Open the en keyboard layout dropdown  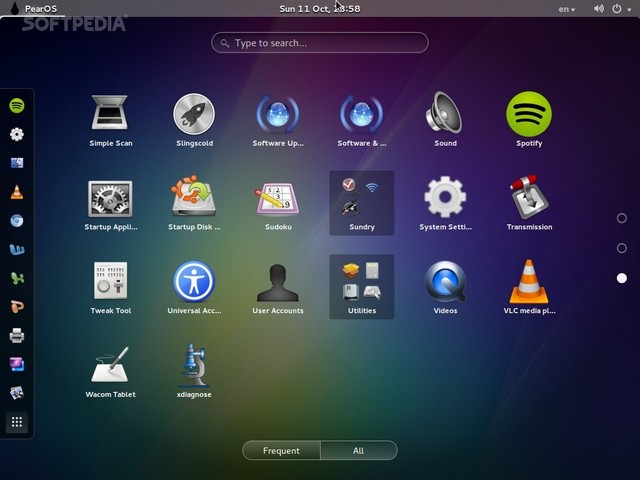(x=567, y=9)
